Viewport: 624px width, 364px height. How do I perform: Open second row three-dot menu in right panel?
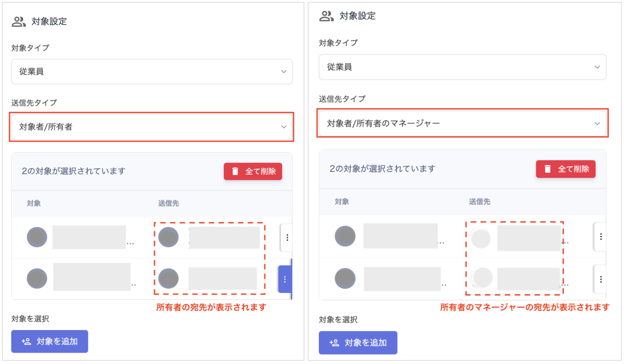coord(601,279)
